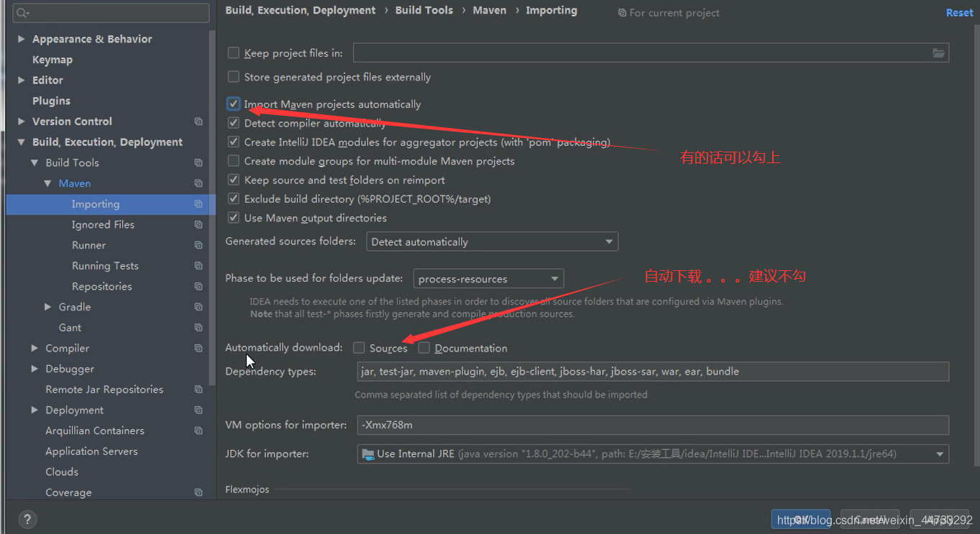Click the Reset link

959,13
